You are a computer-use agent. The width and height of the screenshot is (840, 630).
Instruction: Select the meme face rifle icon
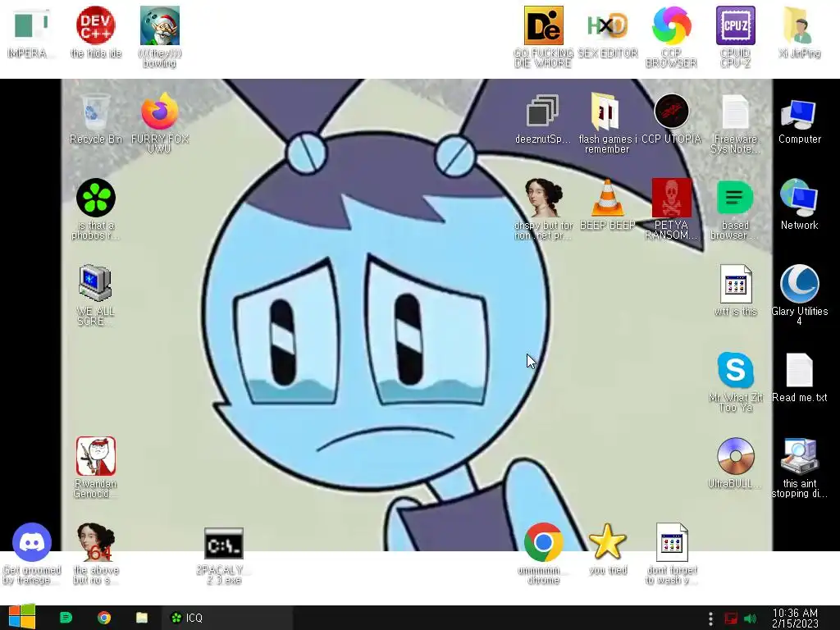95,456
